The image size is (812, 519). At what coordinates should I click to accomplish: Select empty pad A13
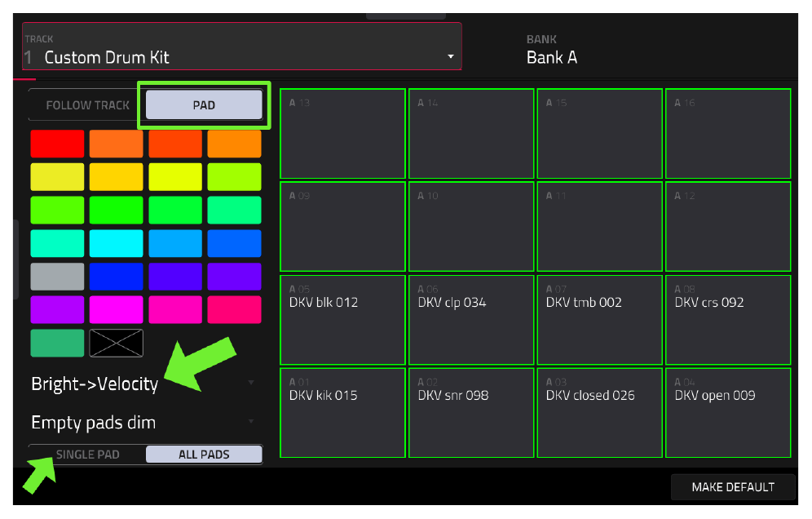pyautogui.click(x=343, y=134)
